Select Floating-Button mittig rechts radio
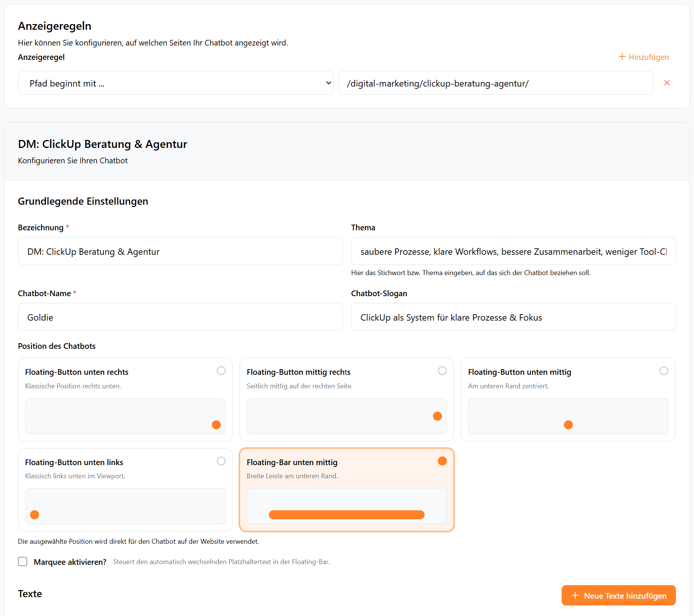 442,371
